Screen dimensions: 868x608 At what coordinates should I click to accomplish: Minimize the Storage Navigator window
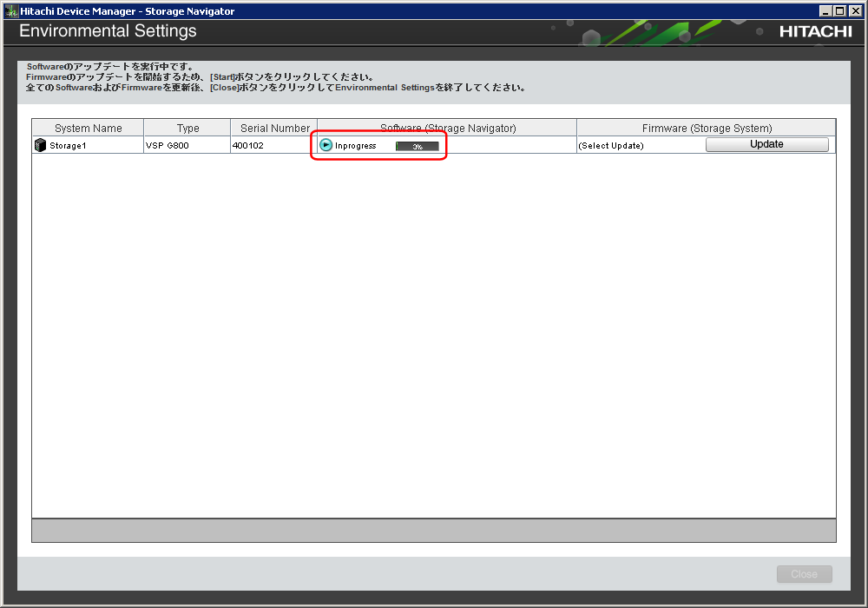(825, 11)
